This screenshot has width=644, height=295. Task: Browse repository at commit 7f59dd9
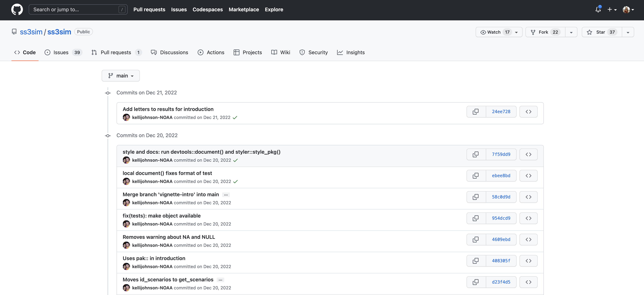[x=528, y=154]
